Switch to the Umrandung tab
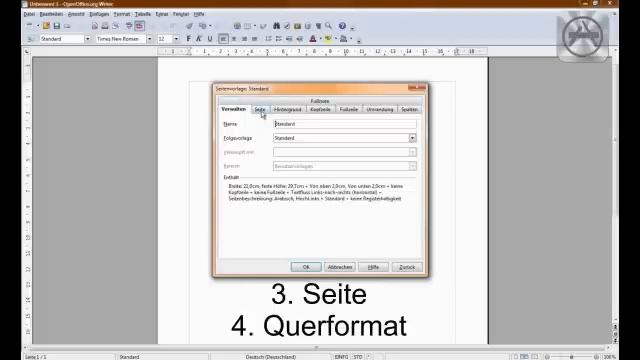Image resolution: width=640 pixels, height=360 pixels. 380,109
